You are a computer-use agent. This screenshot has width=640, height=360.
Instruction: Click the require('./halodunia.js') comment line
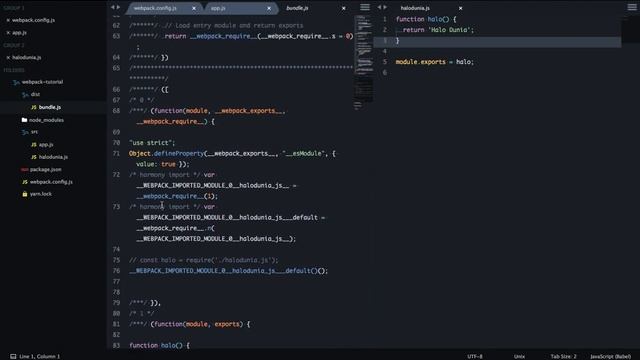[x=203, y=260]
